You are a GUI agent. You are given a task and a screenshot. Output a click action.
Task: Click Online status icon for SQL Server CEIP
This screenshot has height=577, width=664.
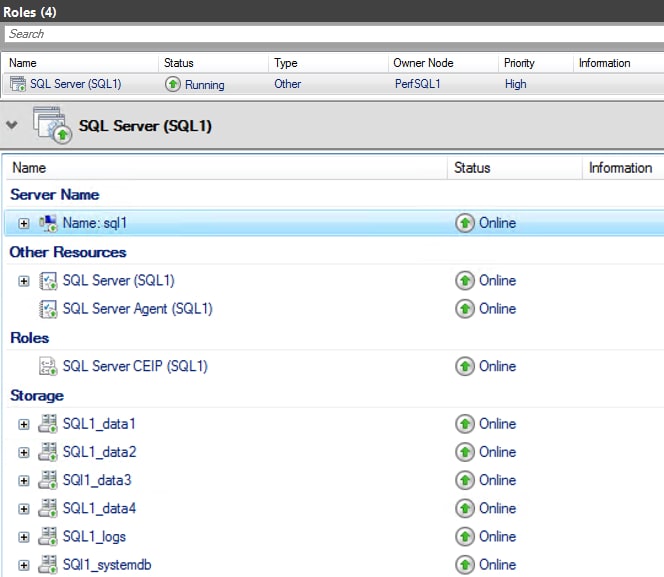coord(465,366)
